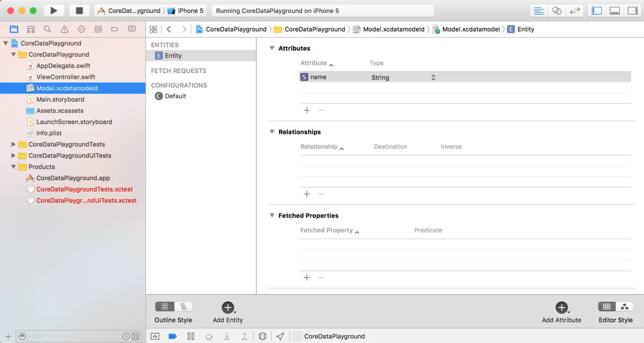Expand the CoreDataPlaygroundTests folder
This screenshot has height=343, width=644.
pyautogui.click(x=13, y=144)
